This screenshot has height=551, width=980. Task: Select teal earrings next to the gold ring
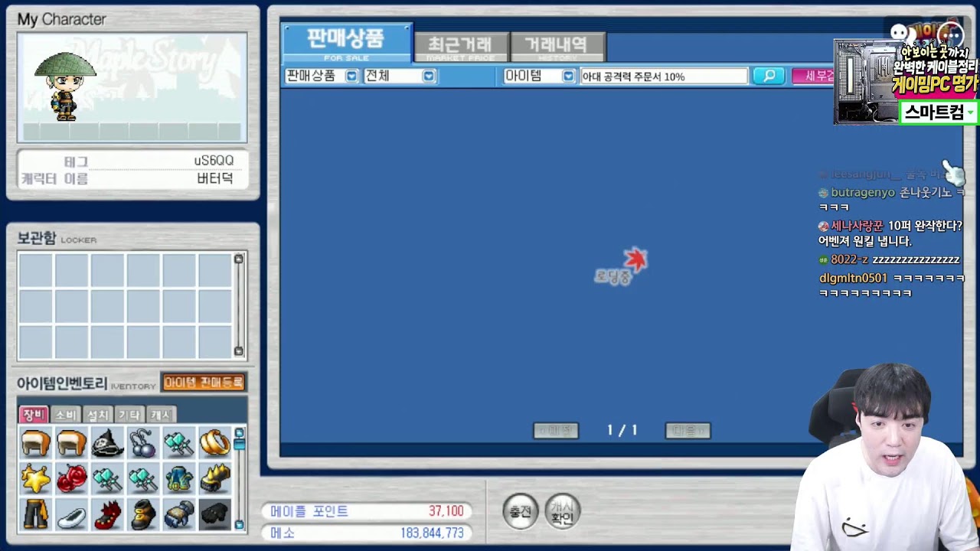[179, 443]
